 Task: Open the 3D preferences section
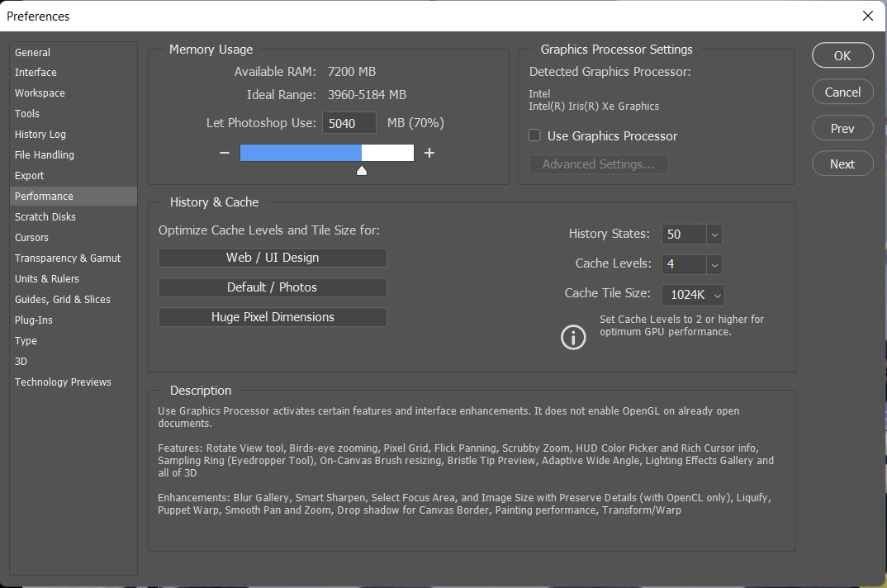tap(21, 361)
